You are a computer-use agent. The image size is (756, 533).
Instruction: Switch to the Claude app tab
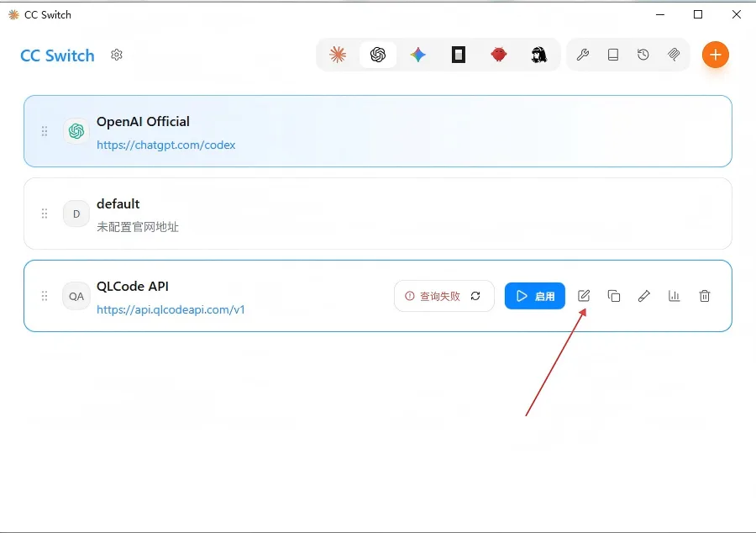(x=338, y=55)
